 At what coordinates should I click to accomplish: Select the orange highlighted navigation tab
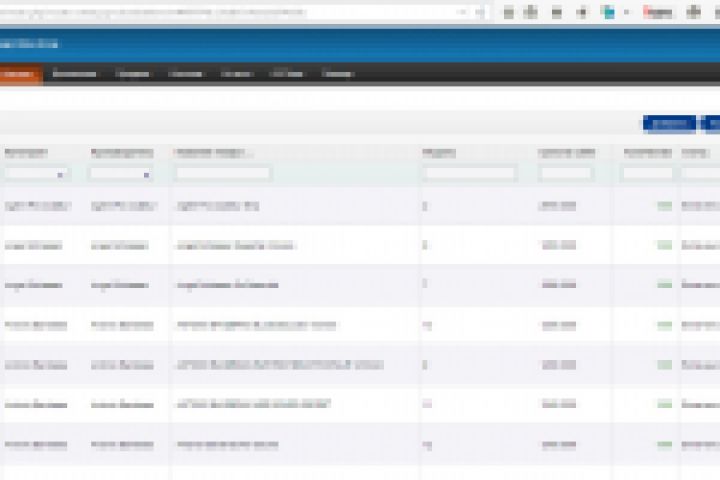click(x=20, y=74)
